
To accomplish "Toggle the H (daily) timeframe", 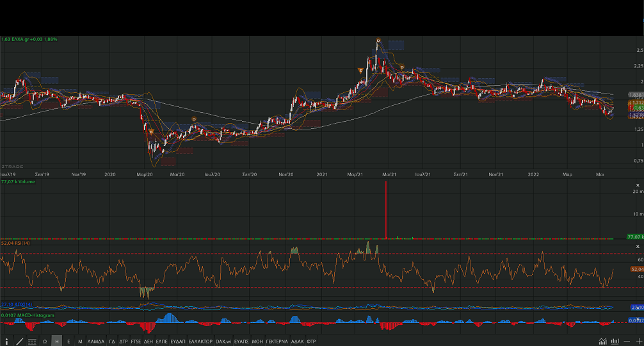I will (57, 342).
